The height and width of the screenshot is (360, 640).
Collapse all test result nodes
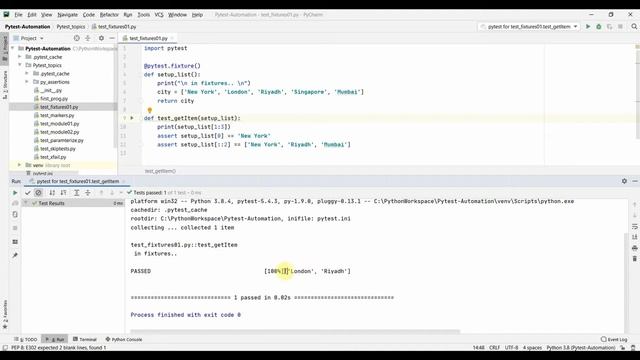tap(88, 193)
